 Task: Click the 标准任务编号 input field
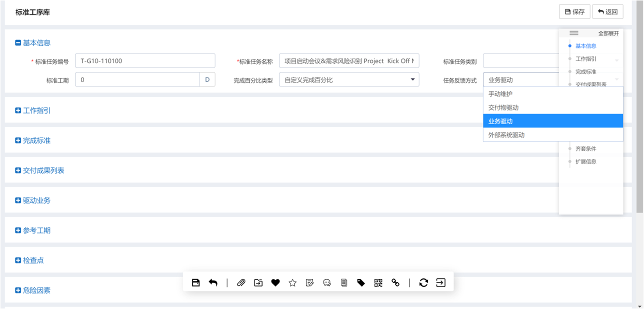pyautogui.click(x=145, y=61)
